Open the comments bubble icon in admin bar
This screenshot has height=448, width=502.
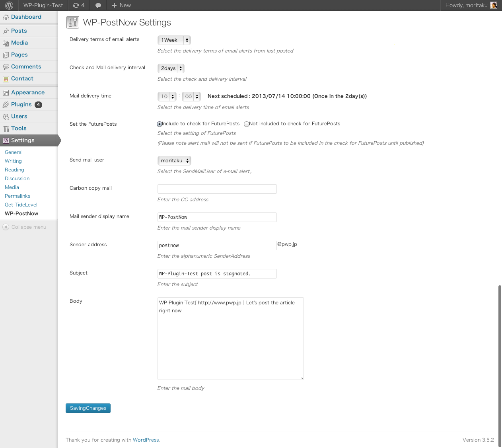coord(98,6)
